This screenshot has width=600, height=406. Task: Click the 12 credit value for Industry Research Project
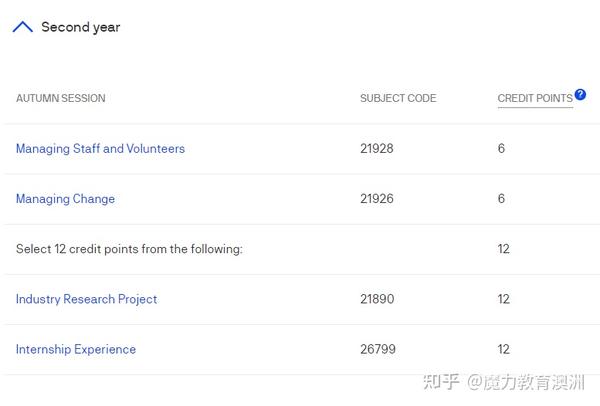click(x=504, y=299)
